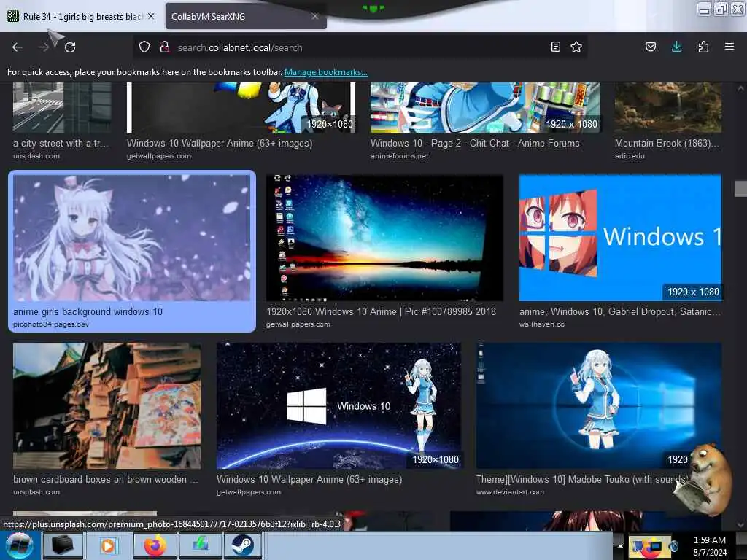This screenshot has width=747, height=560.
Task: Open 1920x1080 Windows 10 Anime Pic thumbnail
Action: coord(384,238)
